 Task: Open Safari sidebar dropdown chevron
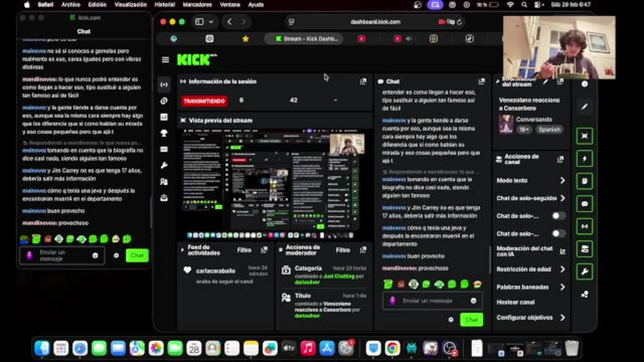211,22
